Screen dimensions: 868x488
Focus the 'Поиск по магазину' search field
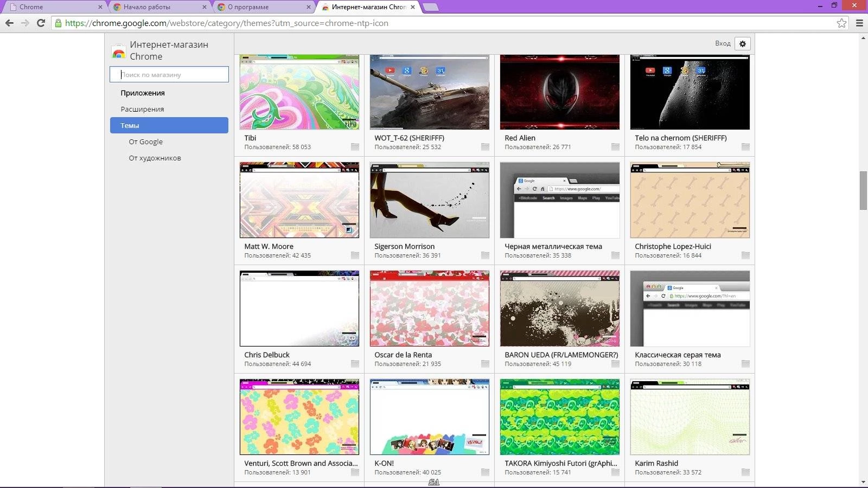point(169,74)
